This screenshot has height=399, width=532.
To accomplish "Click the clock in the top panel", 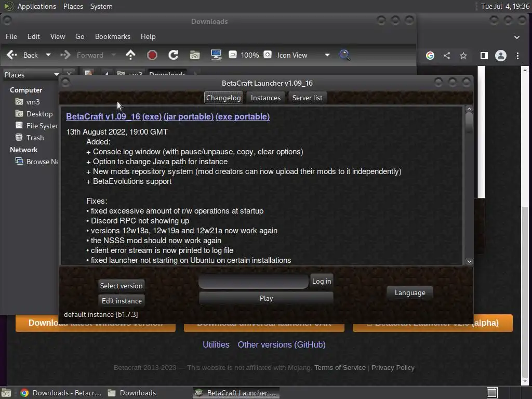I will 505,6.
